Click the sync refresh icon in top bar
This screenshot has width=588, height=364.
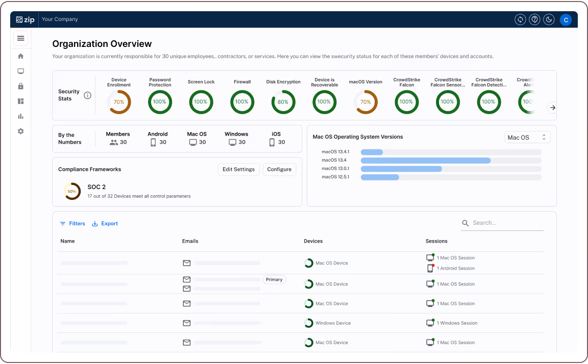[520, 19]
